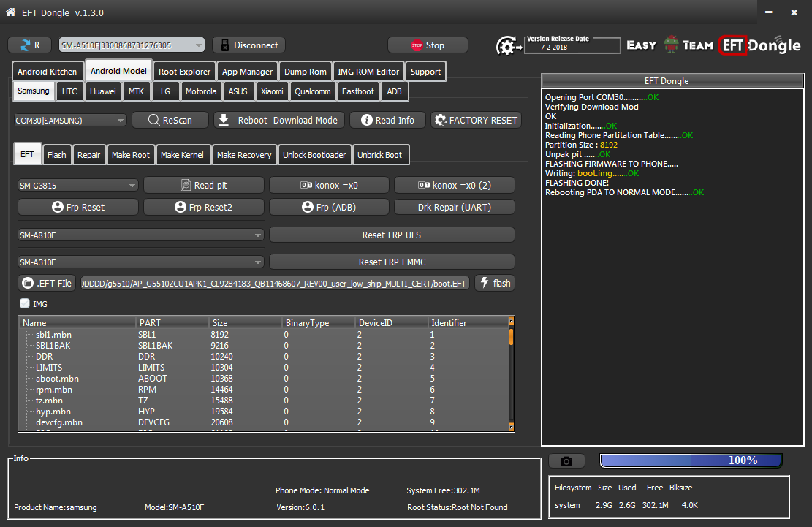The height and width of the screenshot is (527, 812).
Task: Switch to the Flash sub-tab
Action: (x=56, y=155)
